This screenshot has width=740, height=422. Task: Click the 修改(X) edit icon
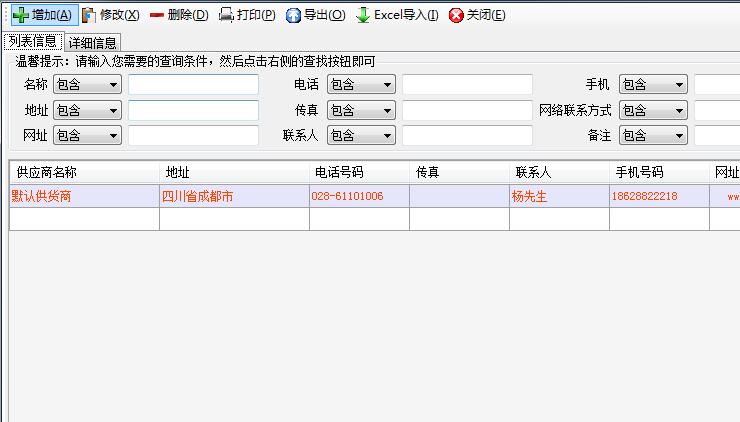89,15
